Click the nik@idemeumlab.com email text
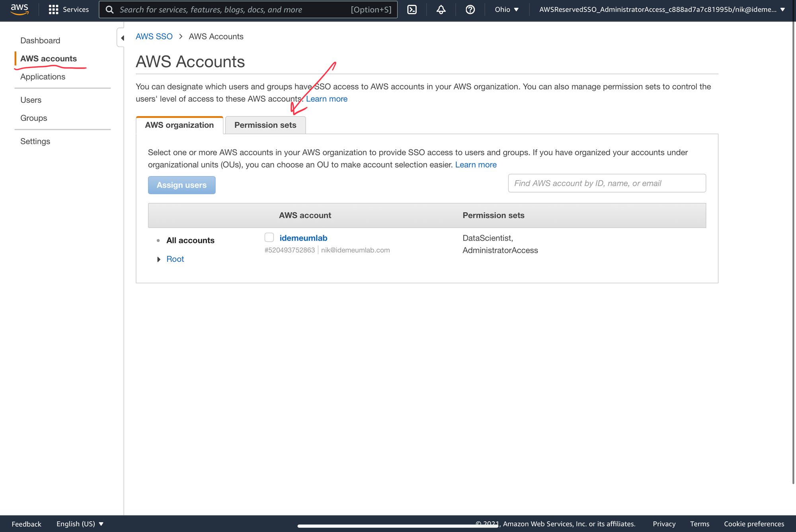The image size is (796, 532). click(355, 250)
